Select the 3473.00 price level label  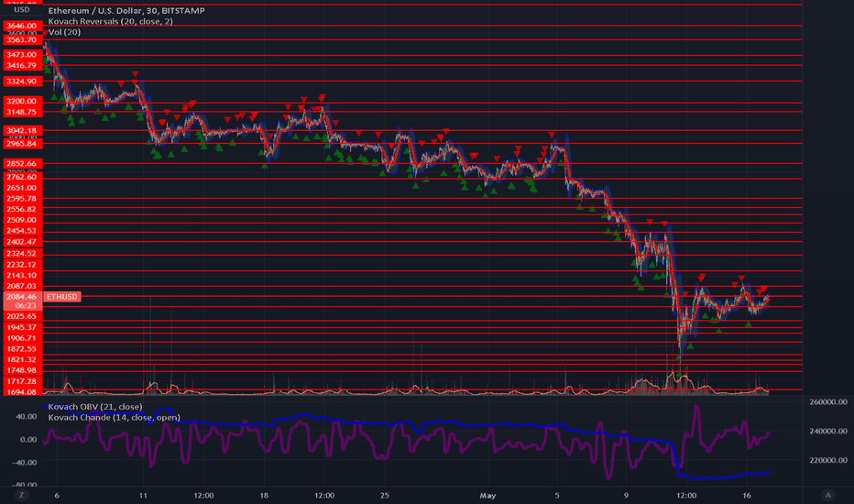(22, 54)
